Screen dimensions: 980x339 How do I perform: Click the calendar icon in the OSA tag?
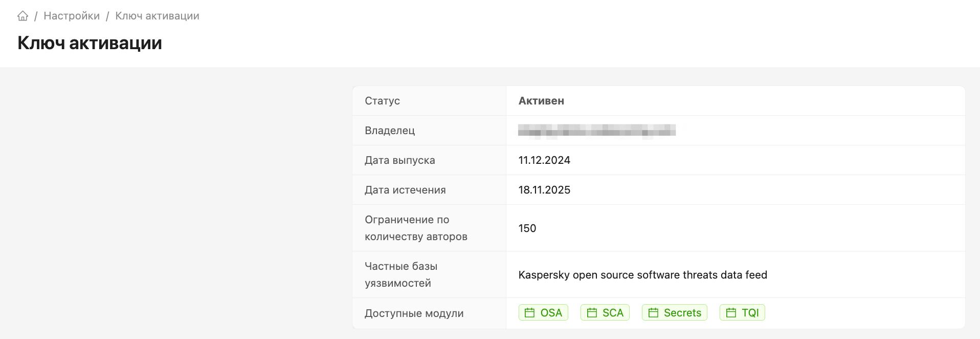pyautogui.click(x=530, y=313)
